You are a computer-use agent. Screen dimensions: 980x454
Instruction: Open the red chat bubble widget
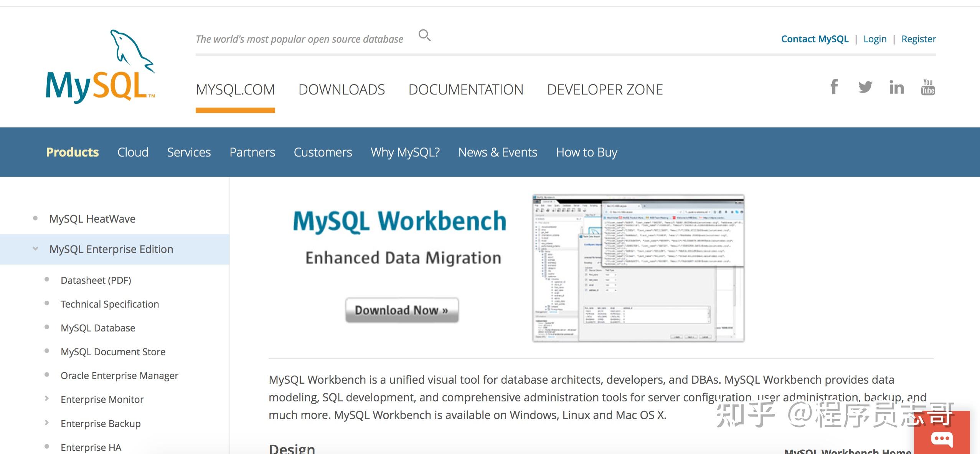[x=942, y=439]
